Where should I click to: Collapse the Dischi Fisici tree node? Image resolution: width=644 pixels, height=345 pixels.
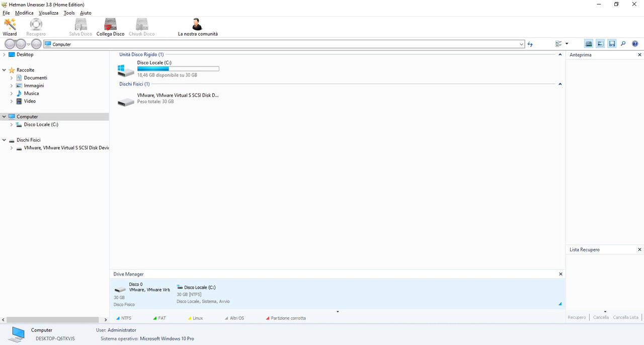4,140
